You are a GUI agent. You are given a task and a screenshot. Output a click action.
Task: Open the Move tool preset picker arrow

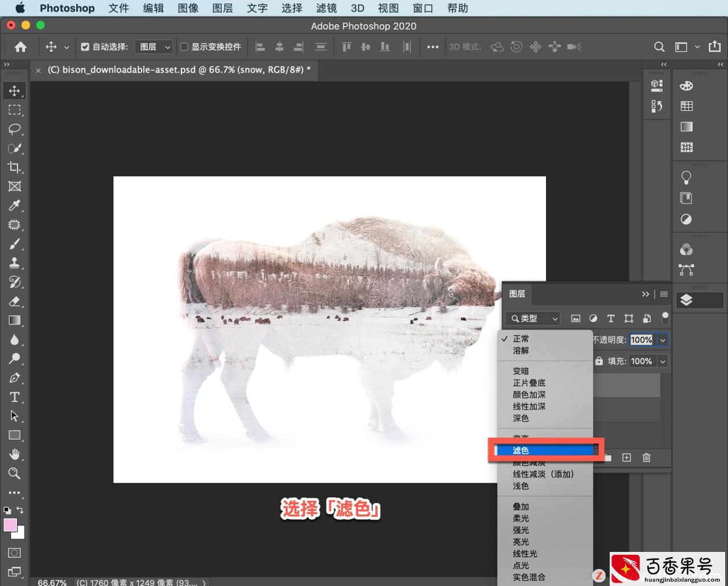coord(67,47)
